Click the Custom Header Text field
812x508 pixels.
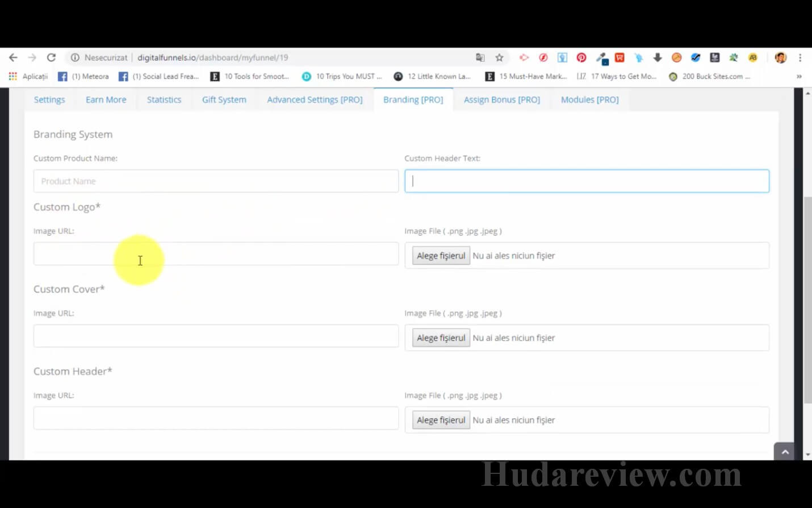point(587,181)
